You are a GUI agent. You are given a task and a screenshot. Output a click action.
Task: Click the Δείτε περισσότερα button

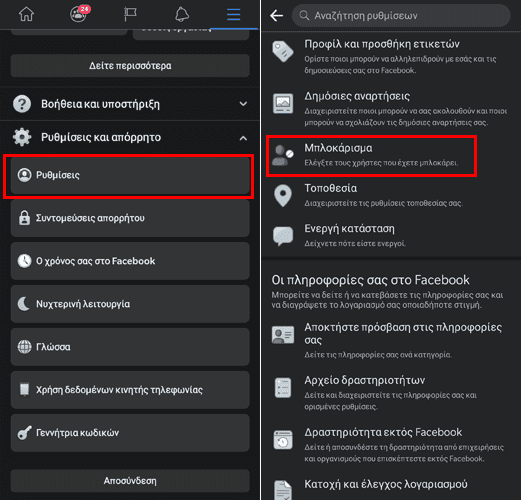130,66
